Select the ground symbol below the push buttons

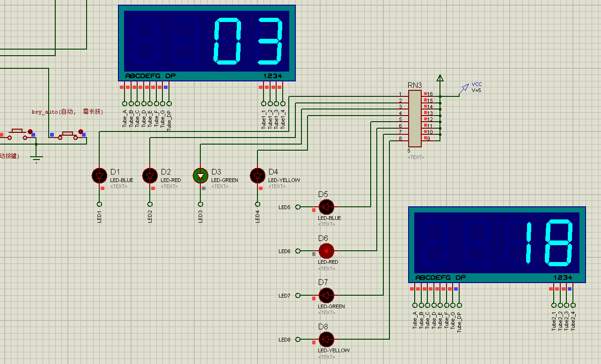pyautogui.click(x=37, y=160)
